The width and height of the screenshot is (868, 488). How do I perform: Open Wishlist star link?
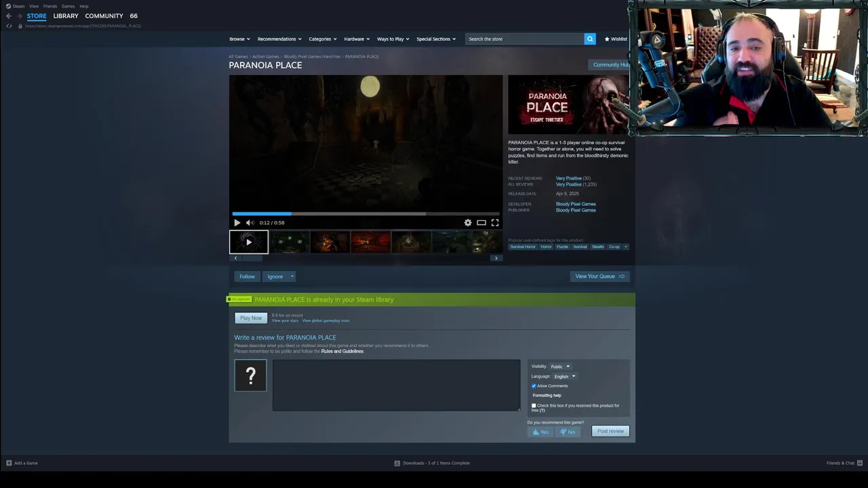coord(616,39)
